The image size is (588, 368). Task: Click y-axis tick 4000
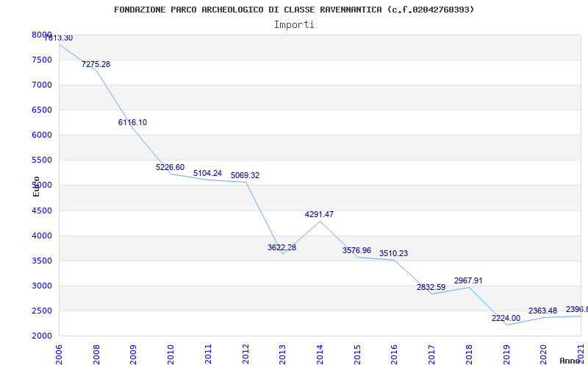point(42,236)
